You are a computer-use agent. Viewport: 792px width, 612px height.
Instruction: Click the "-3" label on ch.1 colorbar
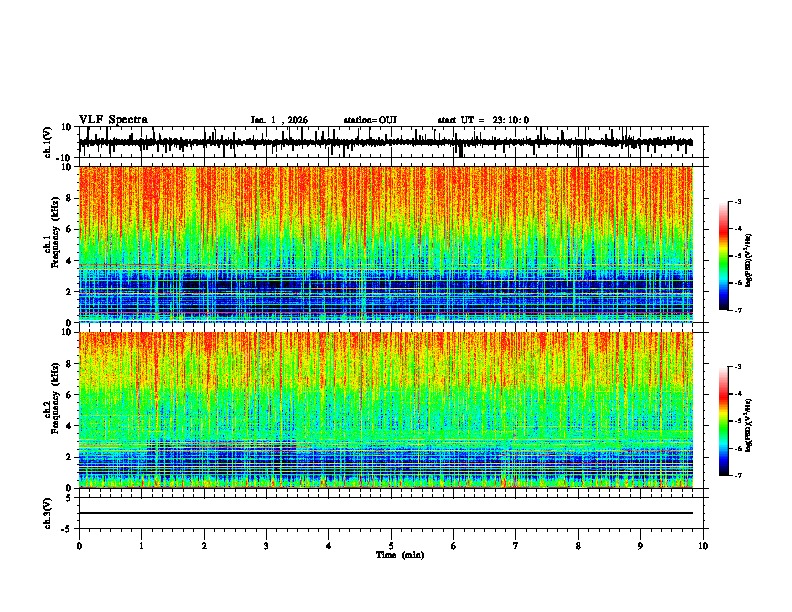(x=738, y=201)
